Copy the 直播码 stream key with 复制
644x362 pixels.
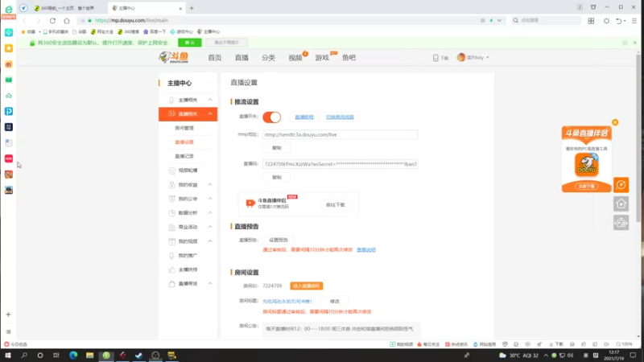pyautogui.click(x=277, y=177)
